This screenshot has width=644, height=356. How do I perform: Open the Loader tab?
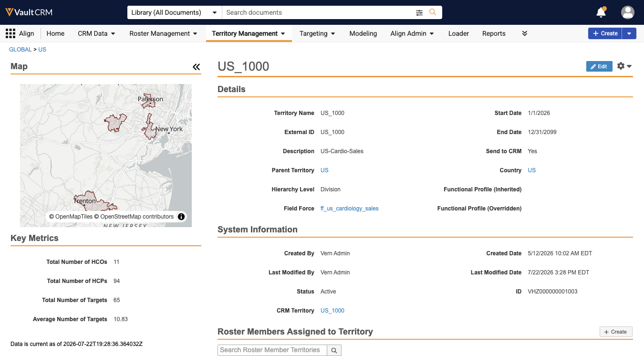tap(458, 33)
